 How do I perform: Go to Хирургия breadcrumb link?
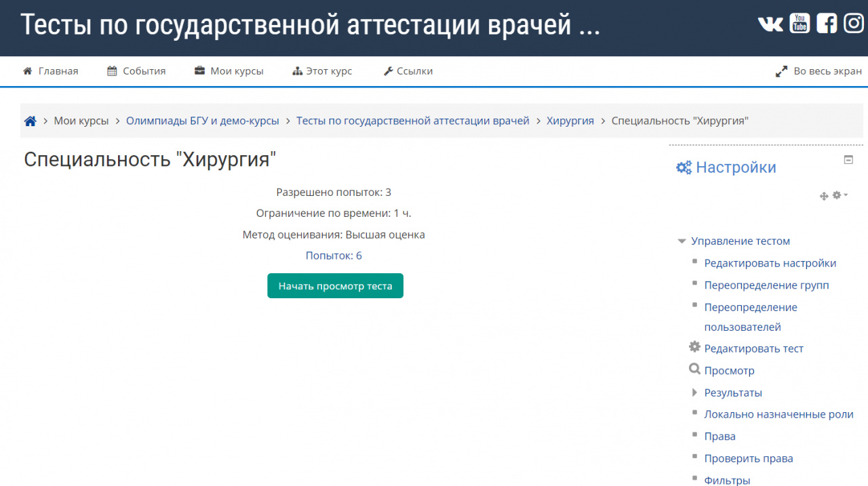[x=570, y=121]
